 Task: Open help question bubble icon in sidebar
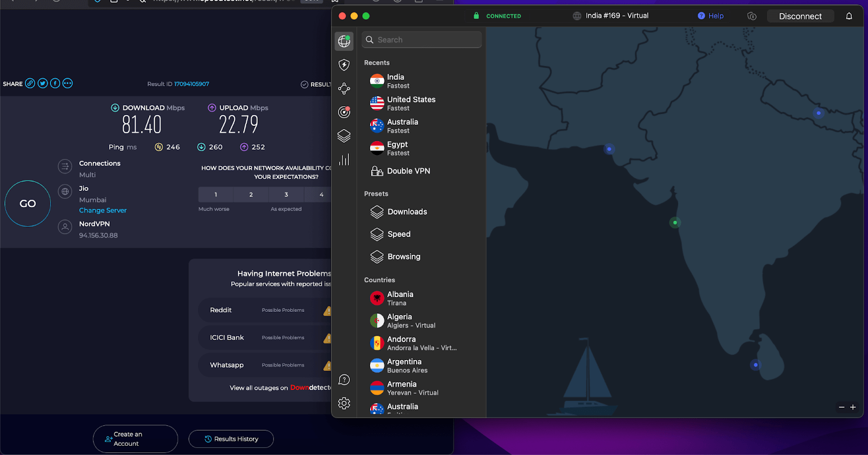[x=344, y=380]
